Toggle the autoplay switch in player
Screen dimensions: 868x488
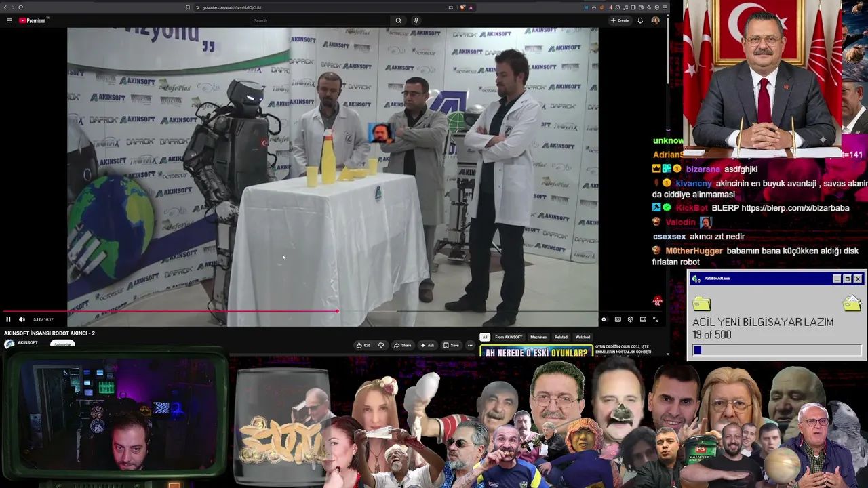pos(604,319)
